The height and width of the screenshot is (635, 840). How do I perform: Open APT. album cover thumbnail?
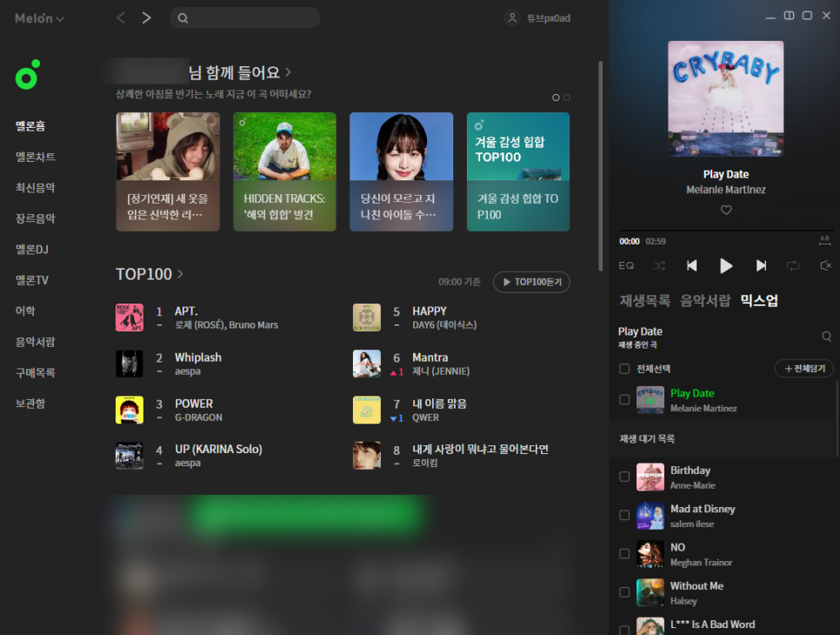[x=130, y=317]
